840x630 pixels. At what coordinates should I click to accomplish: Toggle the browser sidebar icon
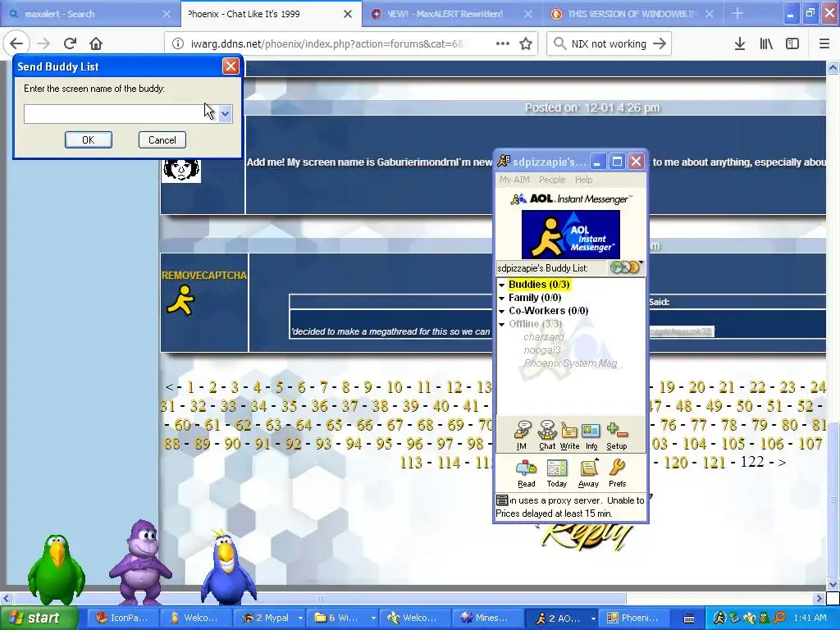[792, 43]
